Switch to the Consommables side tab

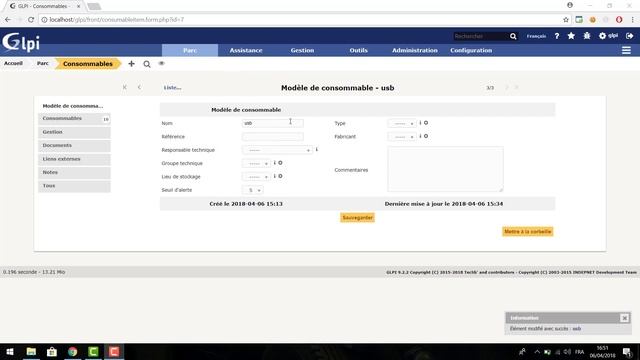click(x=74, y=118)
